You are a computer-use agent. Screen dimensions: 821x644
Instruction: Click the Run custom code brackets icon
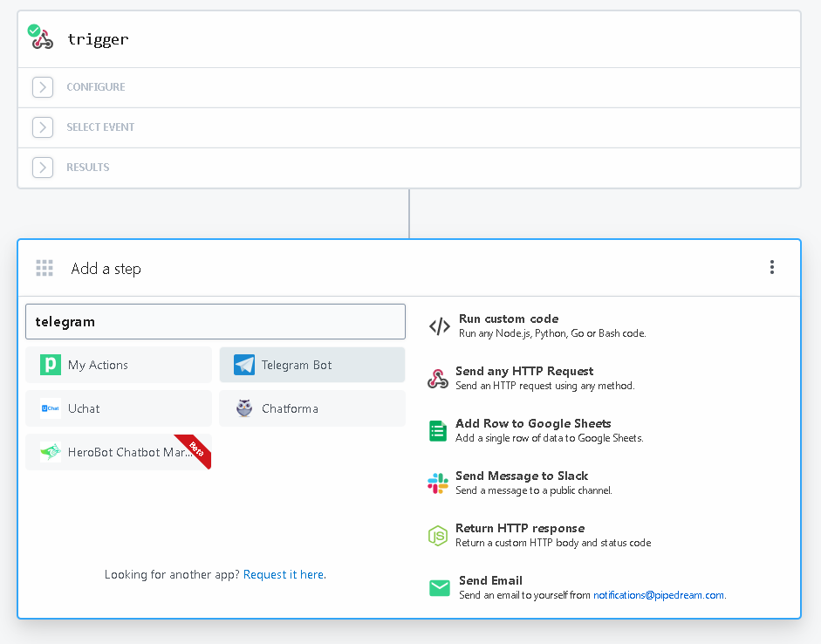(x=440, y=326)
